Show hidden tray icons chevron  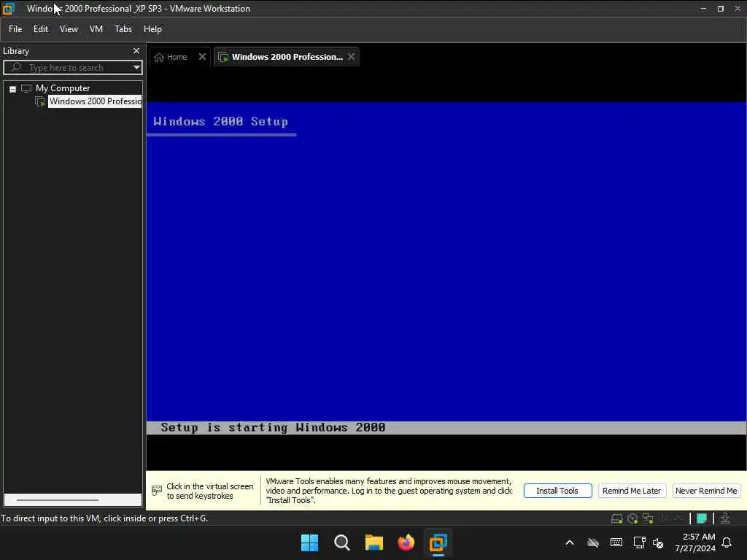point(569,542)
